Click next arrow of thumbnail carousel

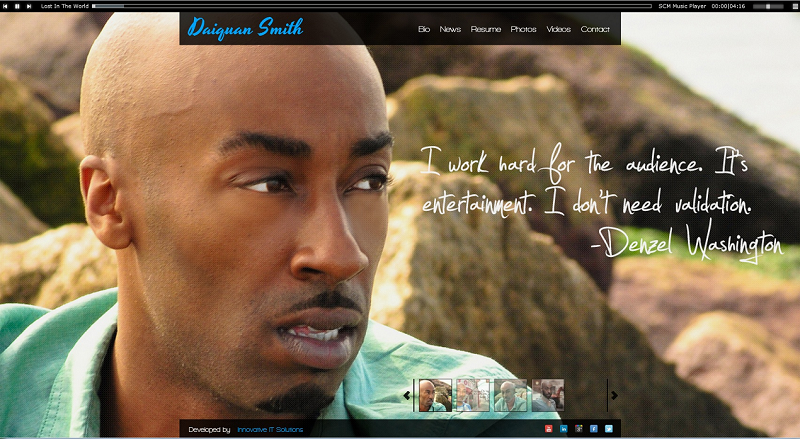coord(614,395)
